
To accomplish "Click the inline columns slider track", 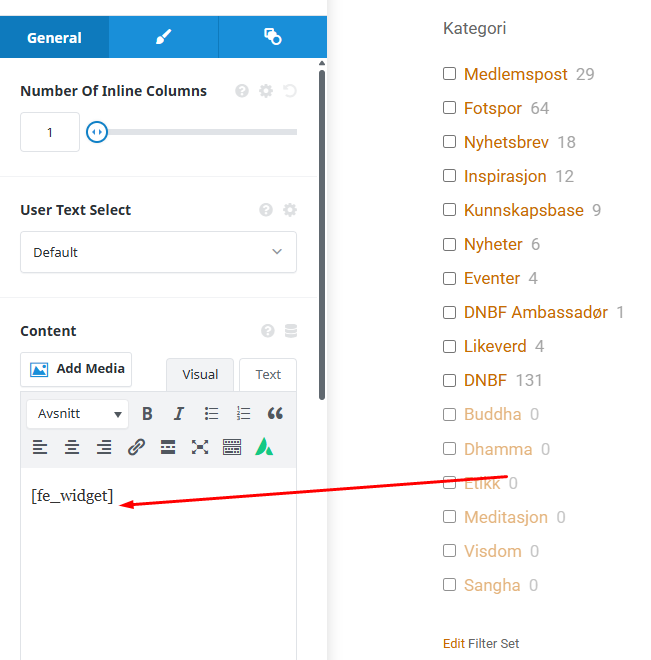I will (x=202, y=132).
